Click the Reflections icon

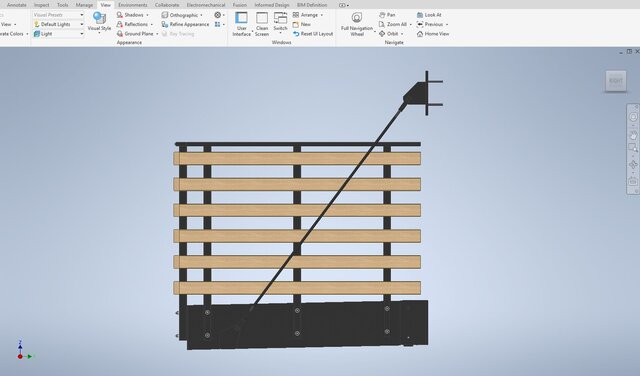(120, 24)
